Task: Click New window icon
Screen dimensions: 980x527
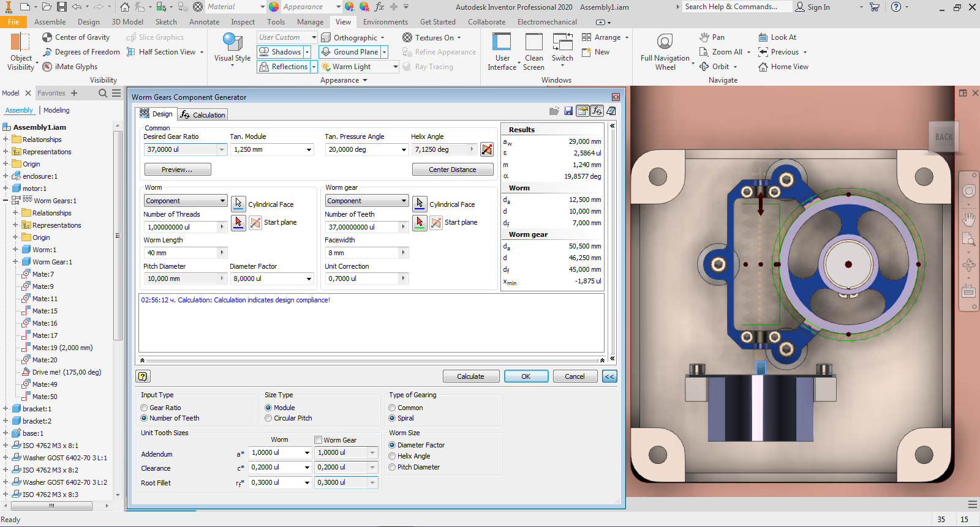Action: click(x=586, y=52)
